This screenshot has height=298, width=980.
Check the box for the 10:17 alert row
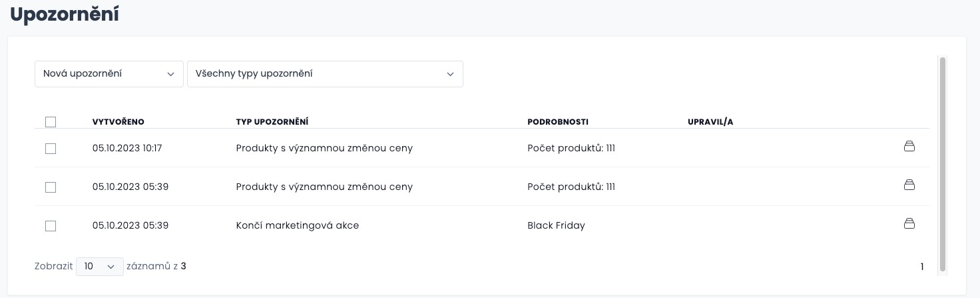click(51, 149)
